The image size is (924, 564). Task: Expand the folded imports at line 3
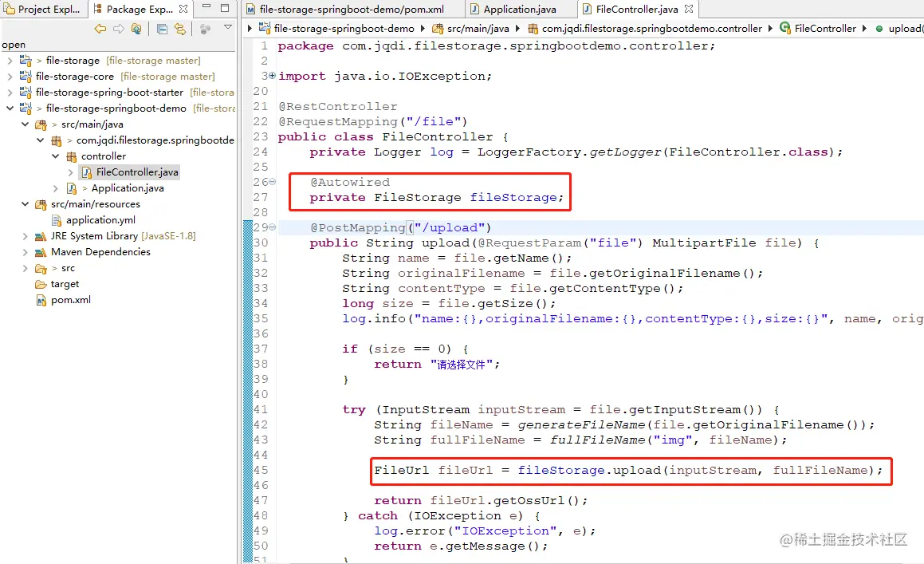[x=272, y=76]
